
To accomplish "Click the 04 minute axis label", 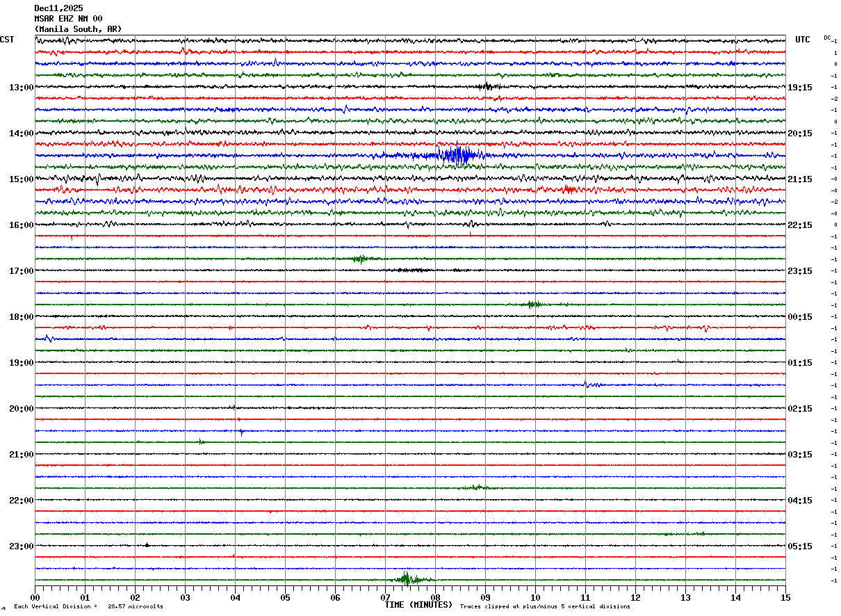I will [x=235, y=597].
